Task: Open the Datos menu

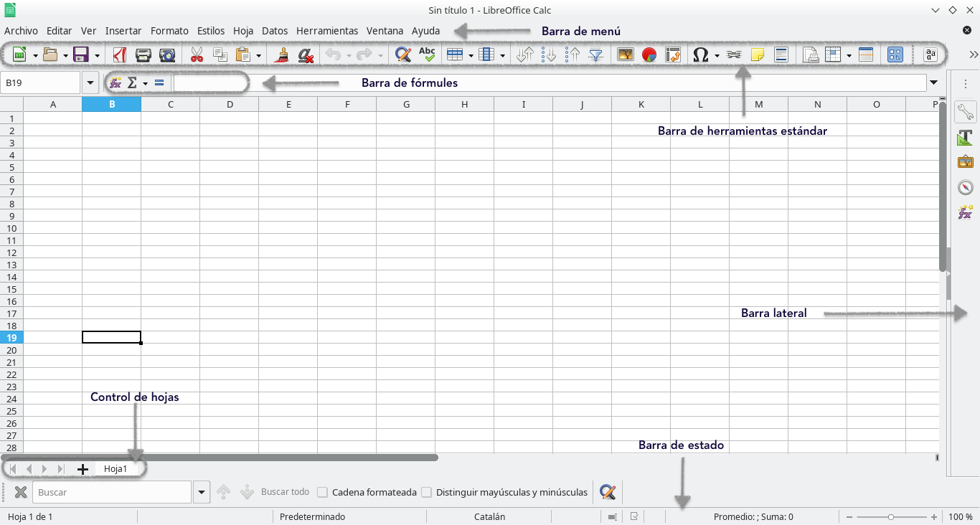Action: 275,31
